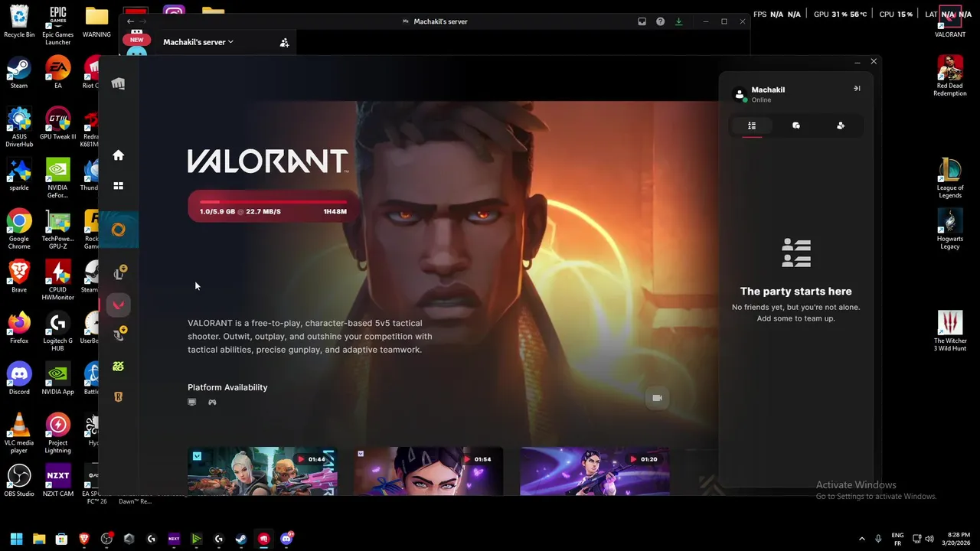This screenshot has width=980, height=551.
Task: Play the 01:44 VALORANT video thumbnail
Action: point(262,471)
